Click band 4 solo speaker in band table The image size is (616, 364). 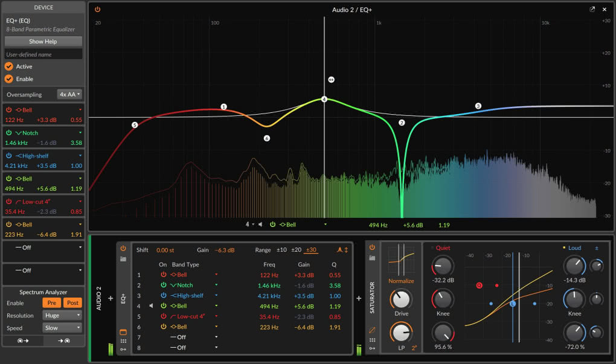151,306
